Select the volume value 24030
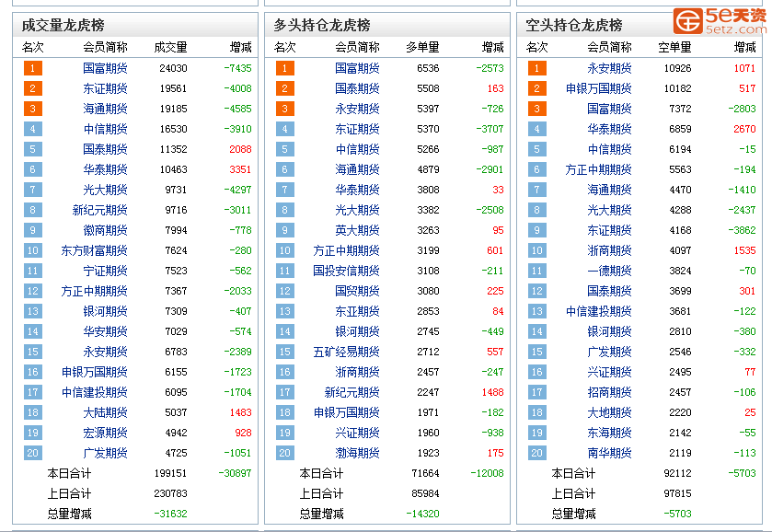772x532 pixels. tap(173, 68)
